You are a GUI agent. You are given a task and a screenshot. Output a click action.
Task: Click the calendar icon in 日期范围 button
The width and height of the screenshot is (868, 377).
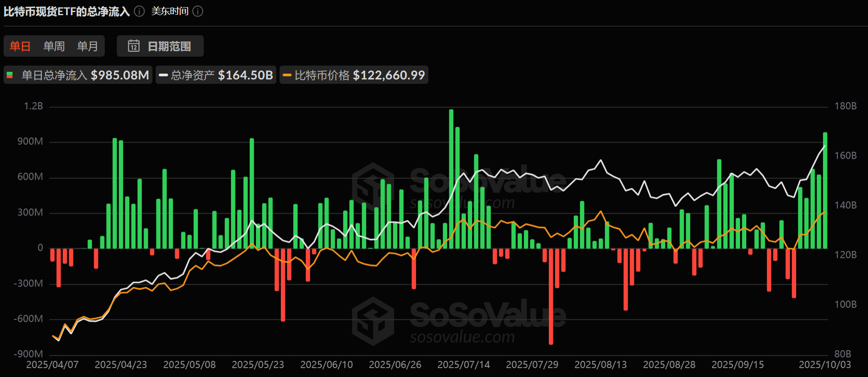coord(134,46)
